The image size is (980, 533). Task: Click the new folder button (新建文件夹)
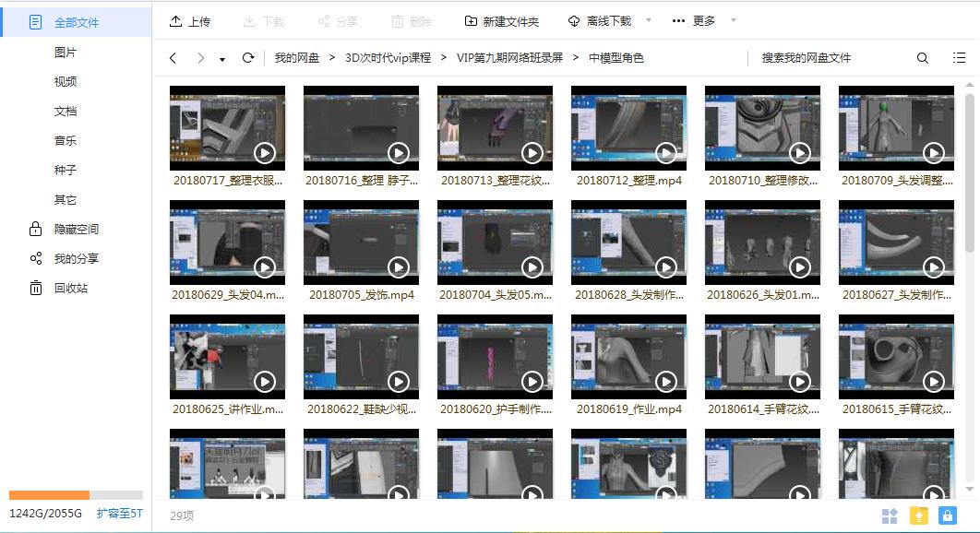501,21
